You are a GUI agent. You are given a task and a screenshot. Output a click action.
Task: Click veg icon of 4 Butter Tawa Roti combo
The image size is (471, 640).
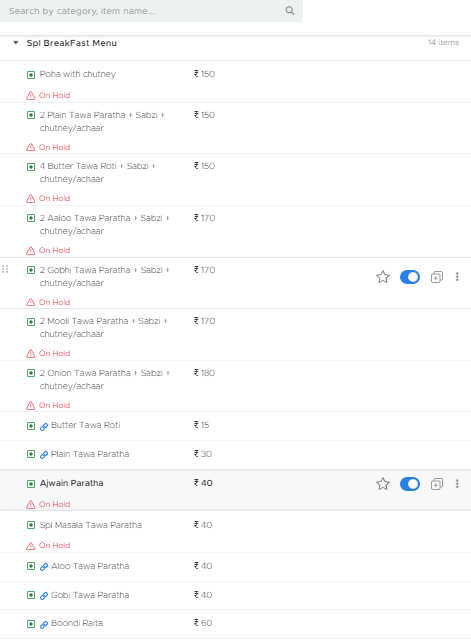coord(31,167)
